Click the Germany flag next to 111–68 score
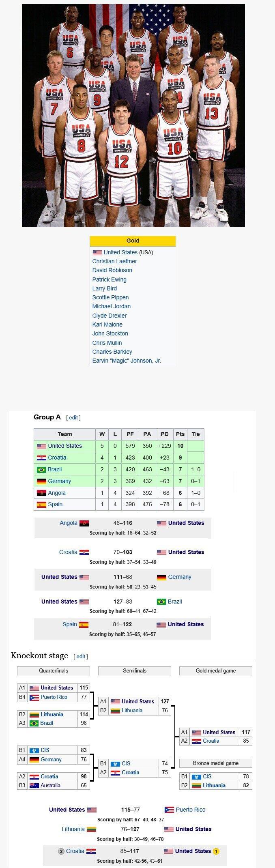 coord(161,577)
